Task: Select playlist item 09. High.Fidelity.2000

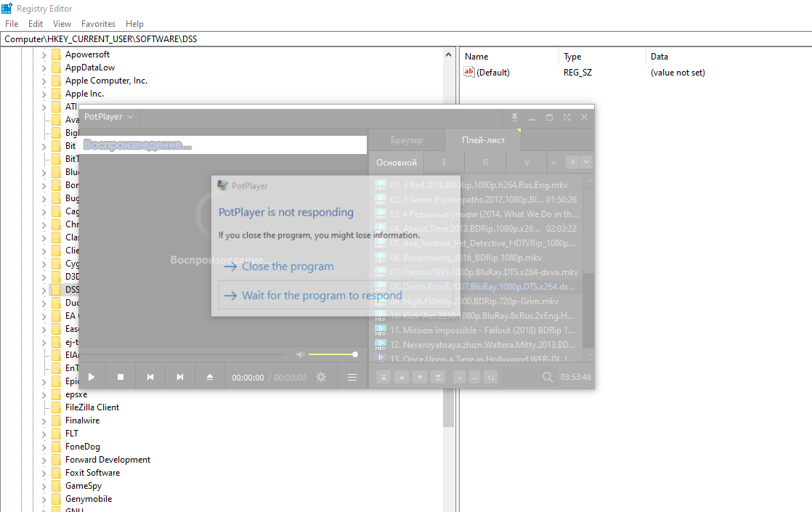Action: coord(476,301)
